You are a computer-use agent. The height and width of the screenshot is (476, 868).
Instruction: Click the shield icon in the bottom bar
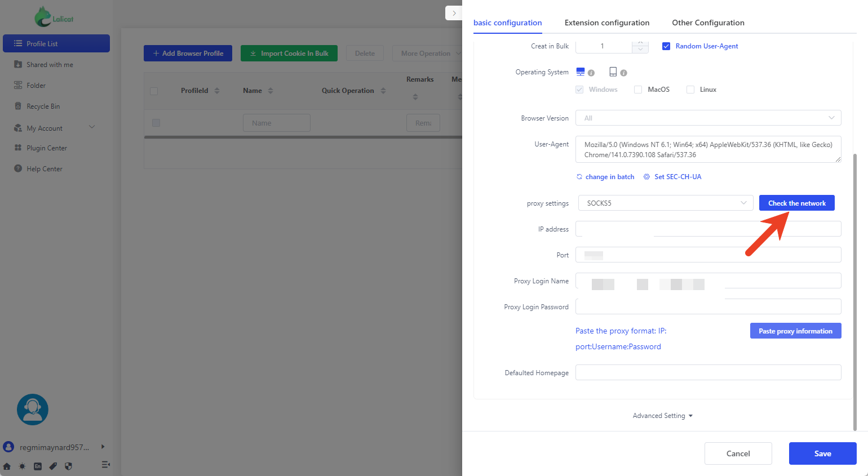click(x=68, y=466)
